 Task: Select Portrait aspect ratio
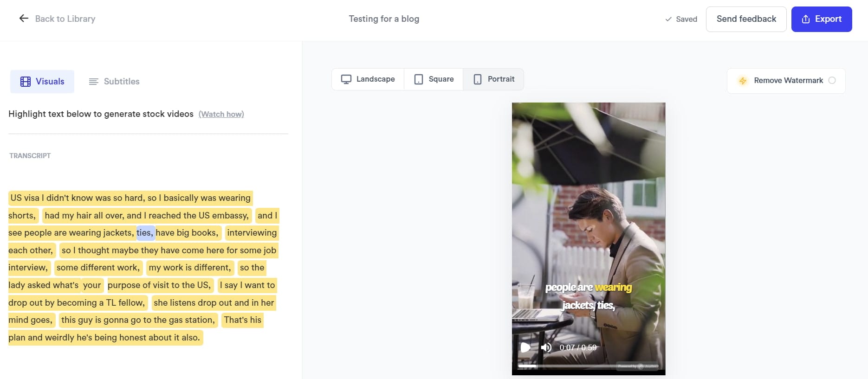pos(493,79)
